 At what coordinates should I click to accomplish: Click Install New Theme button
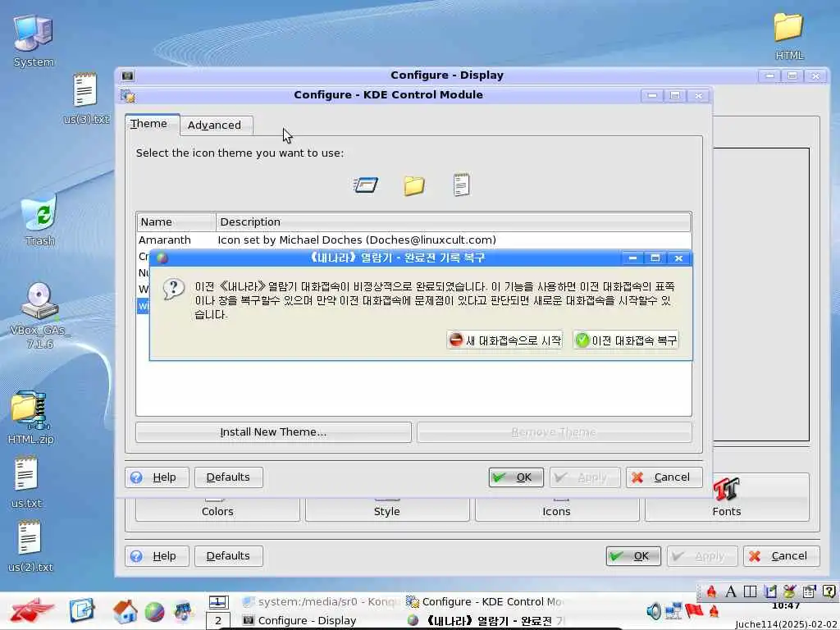273,431
